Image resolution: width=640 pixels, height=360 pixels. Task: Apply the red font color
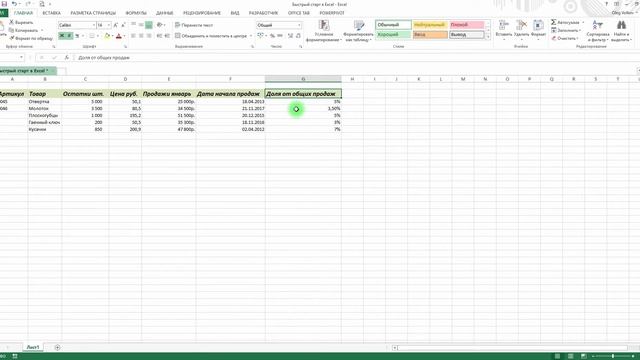(x=119, y=36)
